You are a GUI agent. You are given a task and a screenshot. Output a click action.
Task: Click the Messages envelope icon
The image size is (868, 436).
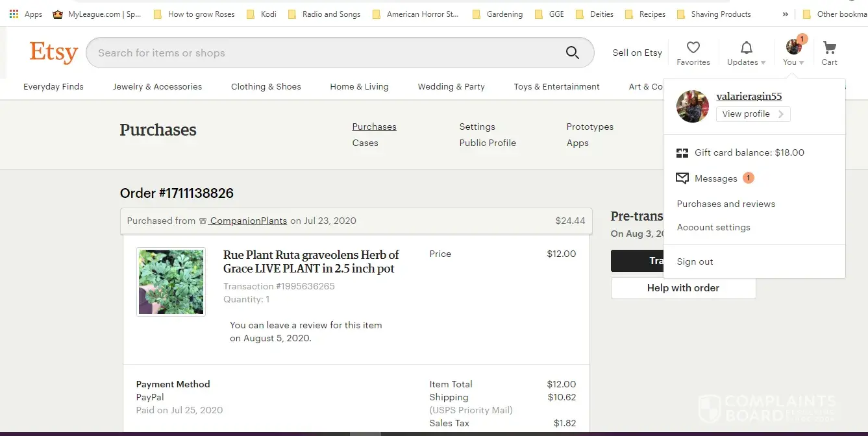(682, 178)
